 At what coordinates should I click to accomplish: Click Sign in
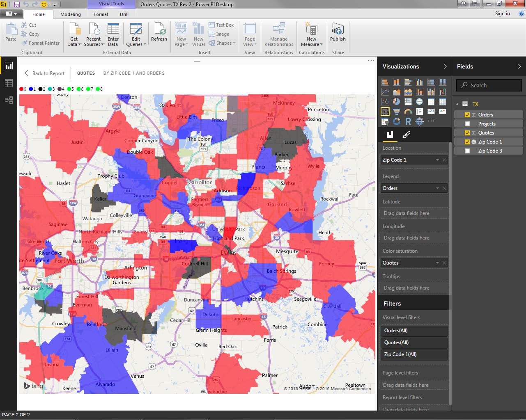pos(502,14)
